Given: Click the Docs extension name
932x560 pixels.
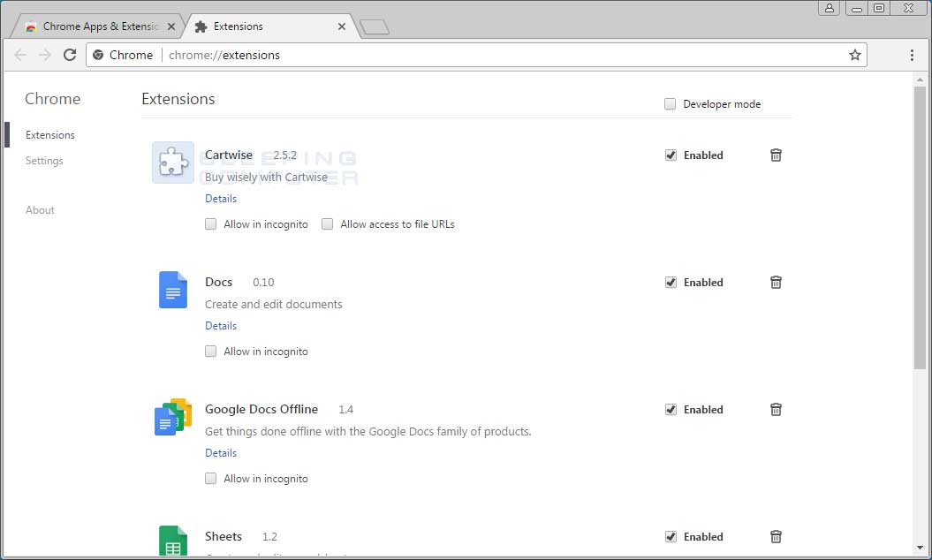Looking at the screenshot, I should [x=218, y=283].
